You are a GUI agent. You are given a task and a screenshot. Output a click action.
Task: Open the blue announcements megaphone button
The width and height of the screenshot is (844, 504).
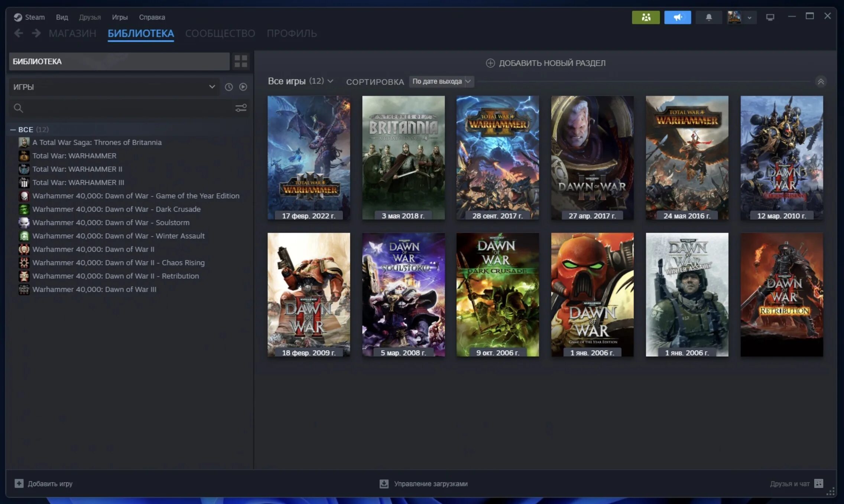tap(678, 17)
